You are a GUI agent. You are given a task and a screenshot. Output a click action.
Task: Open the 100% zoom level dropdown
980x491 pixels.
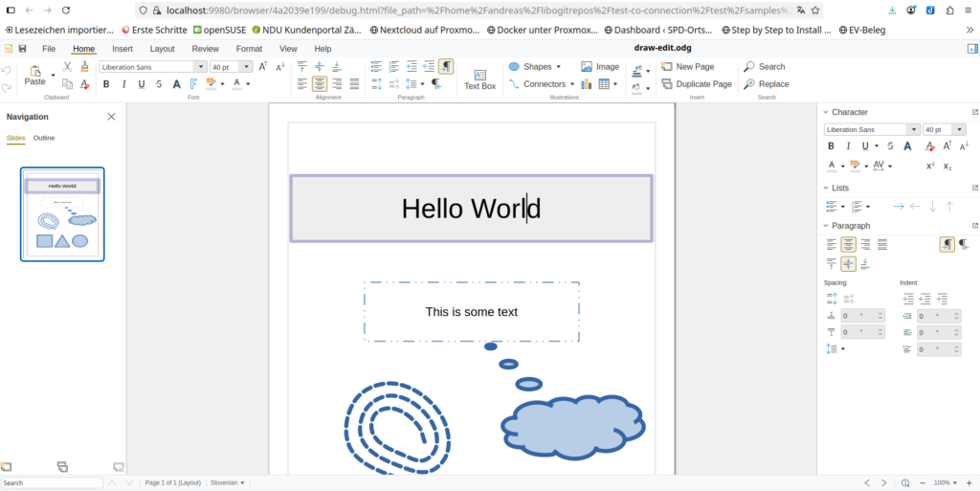coord(945,483)
